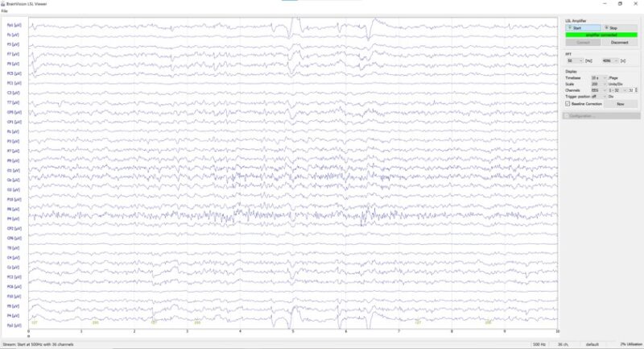
Task: Minimize the LSL Viewer window
Action: point(605,4)
